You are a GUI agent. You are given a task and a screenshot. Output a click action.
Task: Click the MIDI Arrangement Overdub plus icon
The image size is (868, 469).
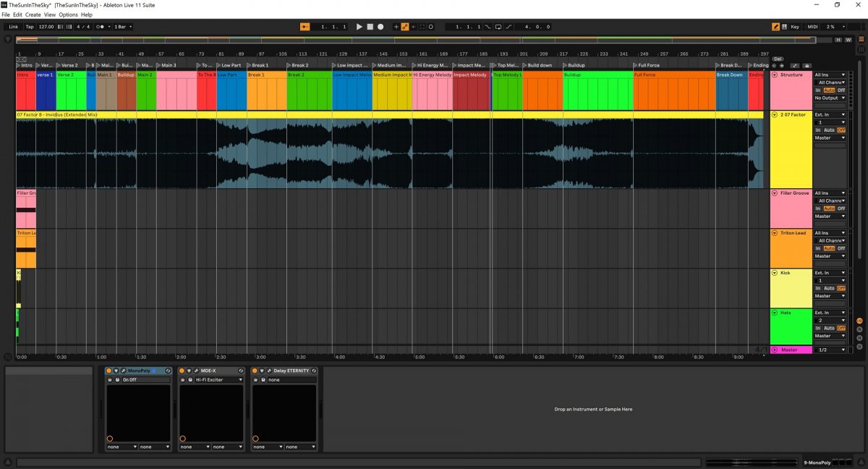coord(396,27)
